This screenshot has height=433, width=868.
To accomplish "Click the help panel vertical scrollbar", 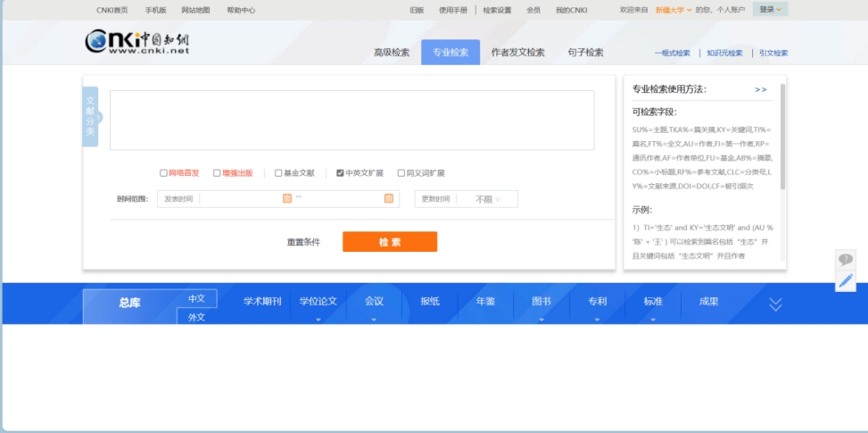I will coord(782,137).
